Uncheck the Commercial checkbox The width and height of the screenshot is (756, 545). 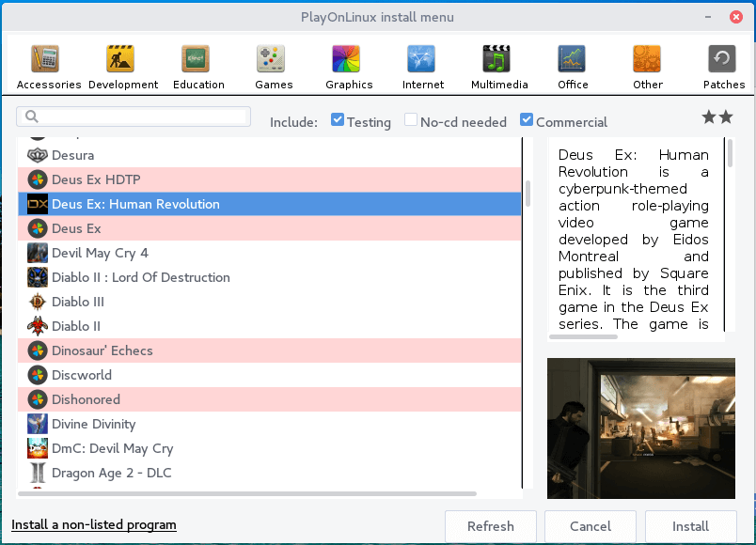527,119
